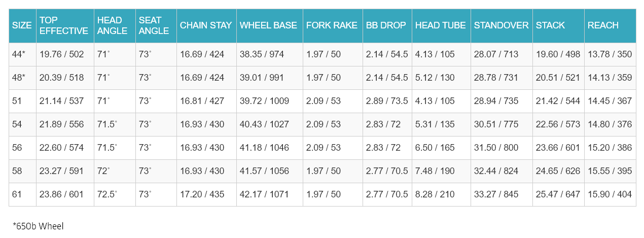Select the REACH column header
The image size is (644, 238).
tap(603, 25)
